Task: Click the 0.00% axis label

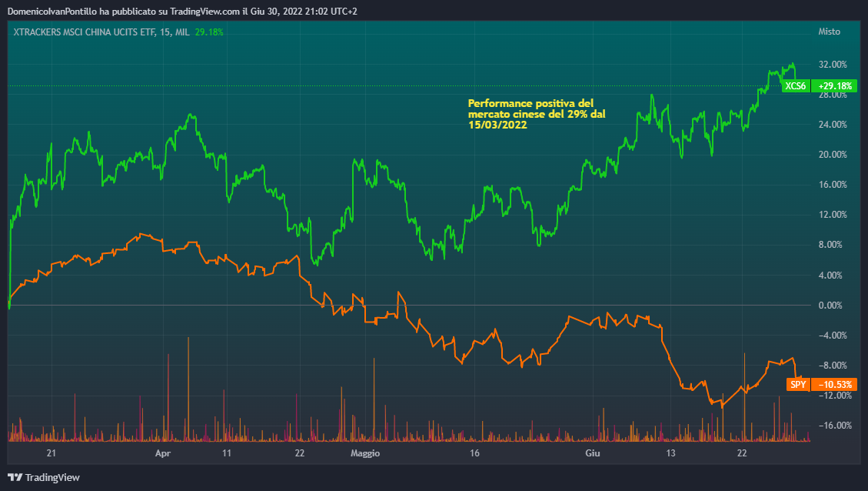Action: (830, 305)
